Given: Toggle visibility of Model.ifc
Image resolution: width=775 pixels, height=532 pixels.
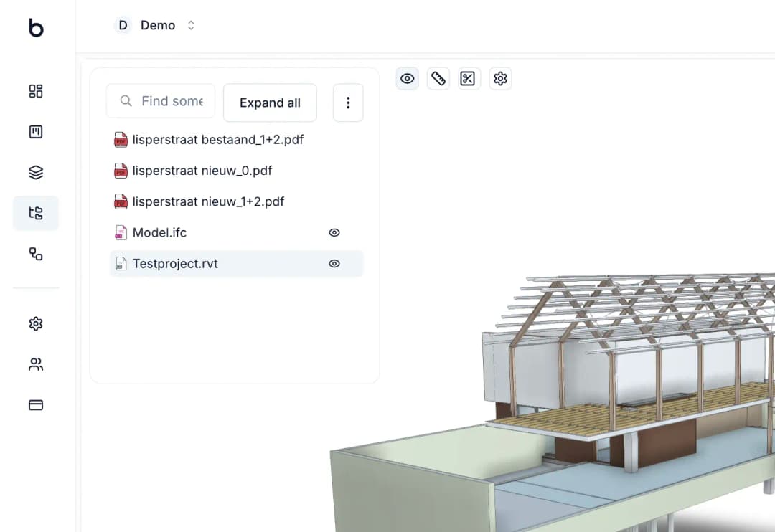Looking at the screenshot, I should [334, 232].
